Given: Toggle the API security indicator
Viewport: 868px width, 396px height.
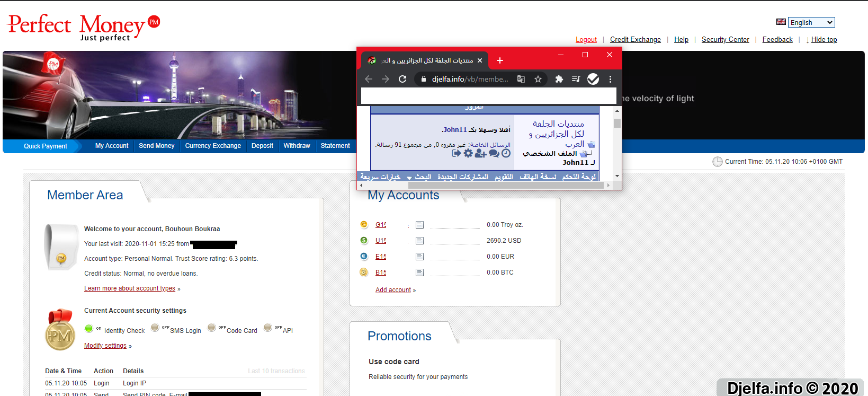Looking at the screenshot, I should click(x=267, y=327).
